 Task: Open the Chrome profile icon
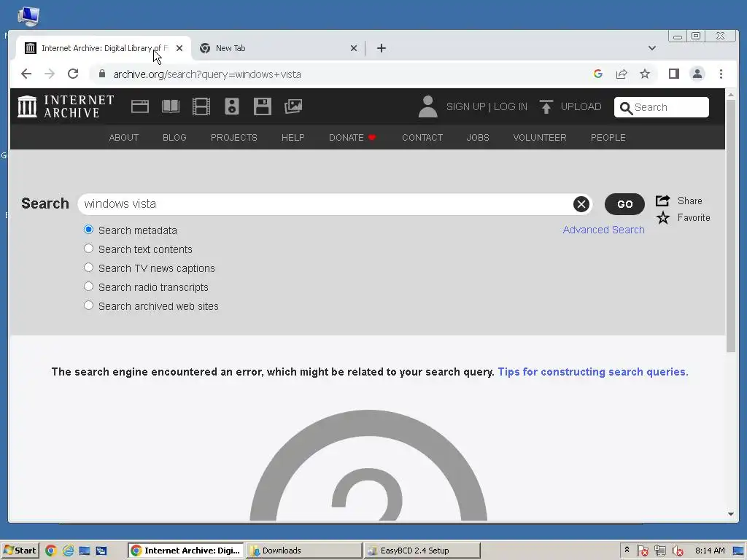697,74
